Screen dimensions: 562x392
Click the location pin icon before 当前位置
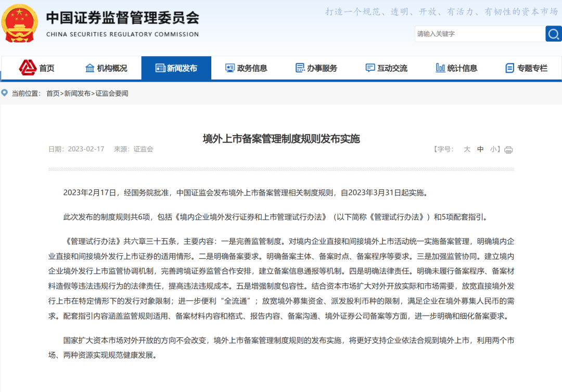point(5,93)
